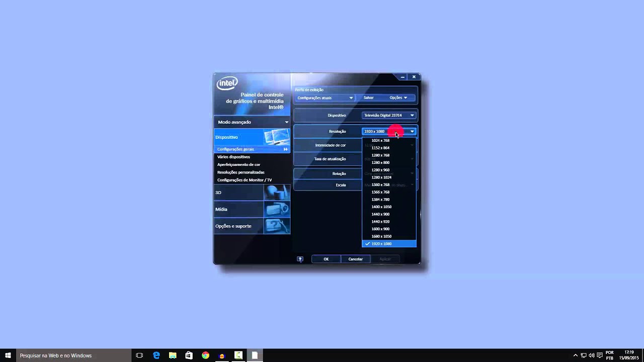The height and width of the screenshot is (362, 644).
Task: Open the Dispositivo Televisão Digital dropdown
Action: (x=389, y=115)
